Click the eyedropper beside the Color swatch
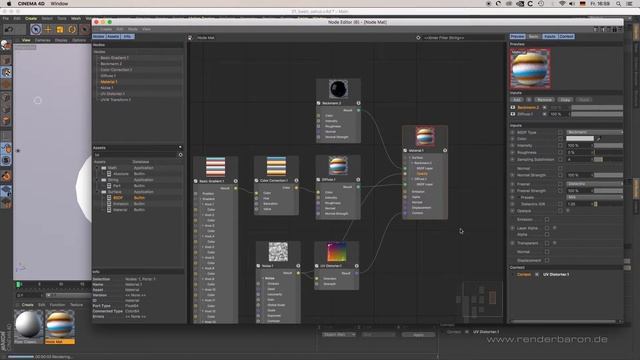 click(x=599, y=139)
